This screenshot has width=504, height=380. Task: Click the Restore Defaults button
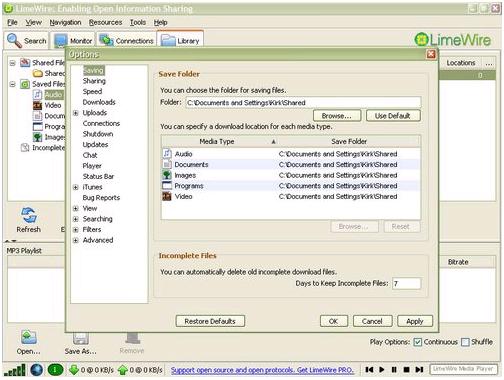(x=210, y=321)
